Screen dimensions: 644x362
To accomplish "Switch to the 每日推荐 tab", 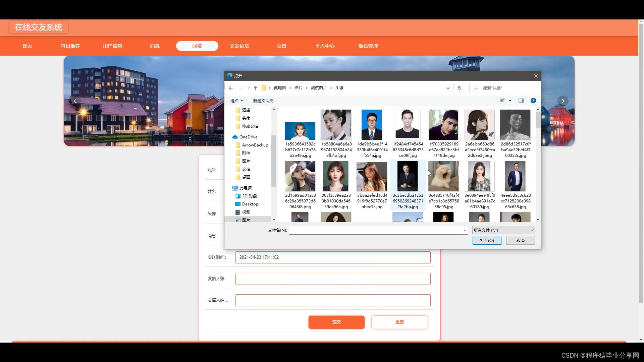I will click(70, 46).
